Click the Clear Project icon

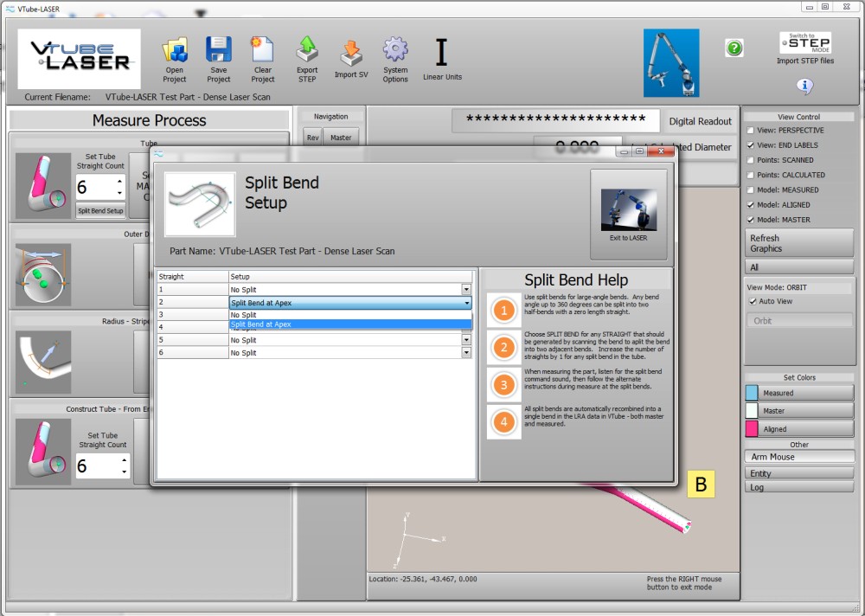coord(262,50)
